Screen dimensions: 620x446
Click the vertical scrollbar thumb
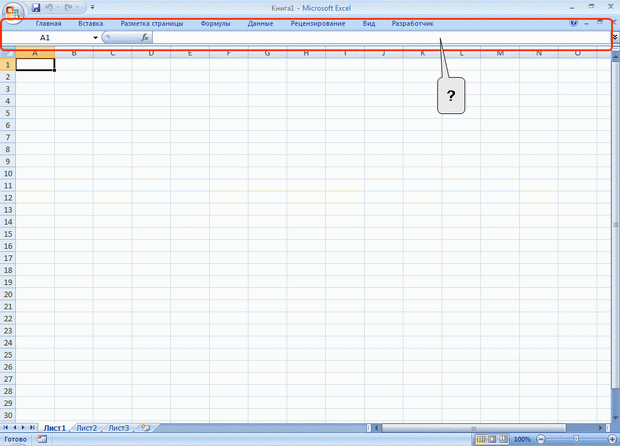(615, 225)
